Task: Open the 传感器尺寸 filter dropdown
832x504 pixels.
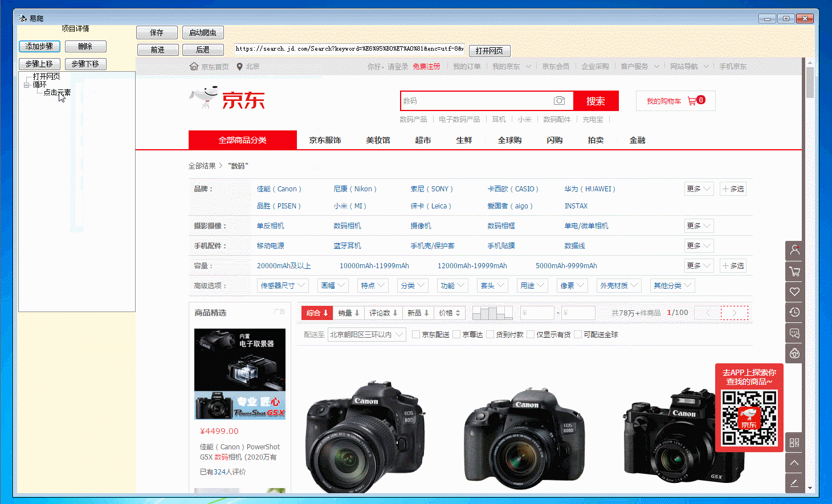Action: [x=283, y=285]
